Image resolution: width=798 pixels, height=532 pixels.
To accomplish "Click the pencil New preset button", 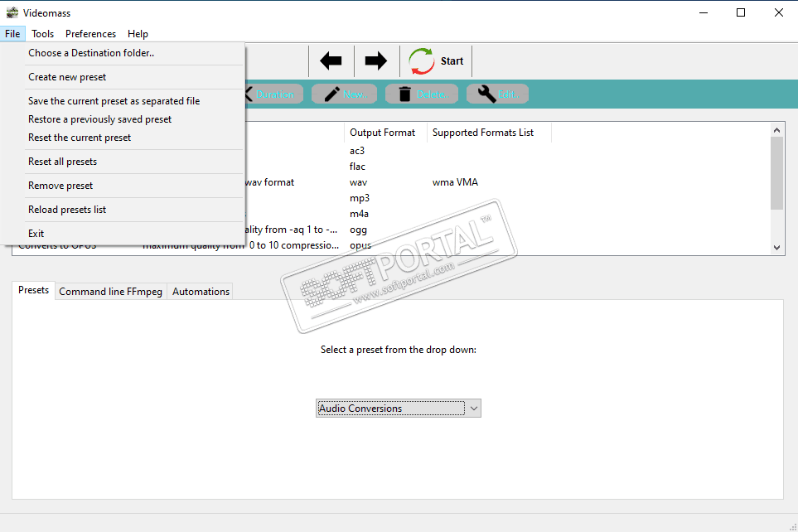I will click(x=344, y=94).
